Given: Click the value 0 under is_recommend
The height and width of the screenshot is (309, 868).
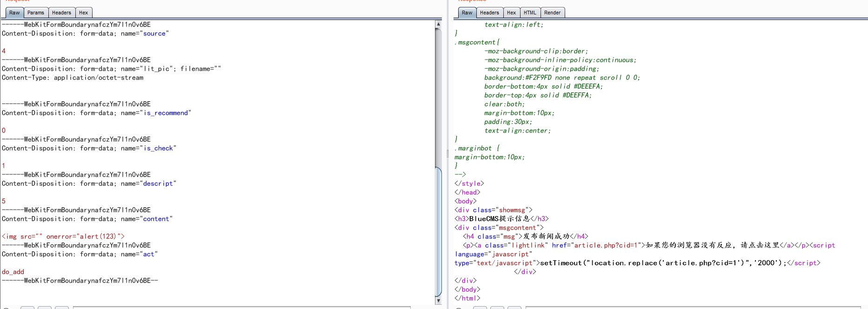Looking at the screenshot, I should pos(4,131).
